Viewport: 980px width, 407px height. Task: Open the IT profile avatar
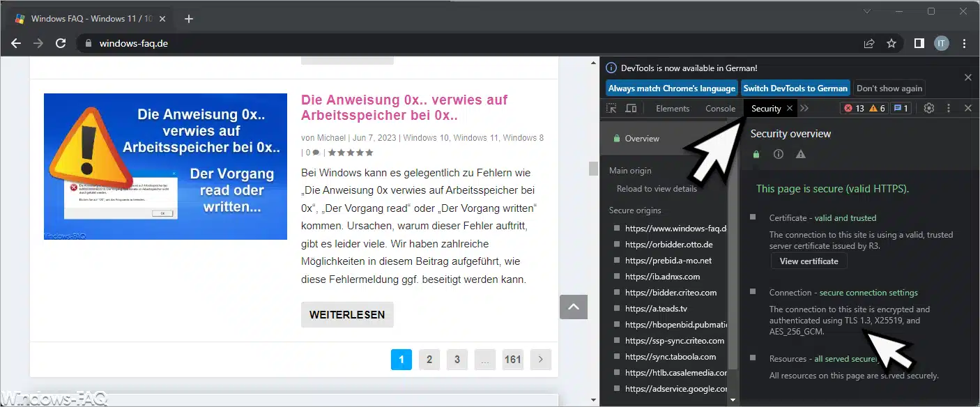[x=942, y=43]
